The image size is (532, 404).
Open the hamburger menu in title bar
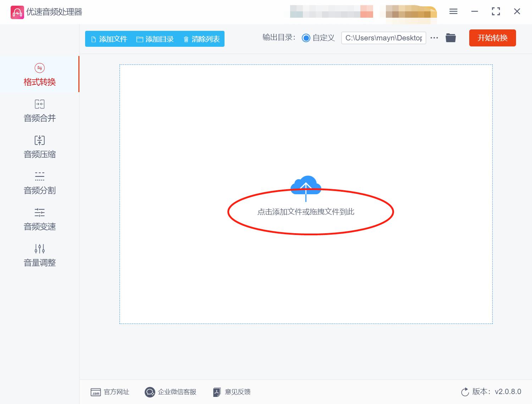click(x=453, y=11)
